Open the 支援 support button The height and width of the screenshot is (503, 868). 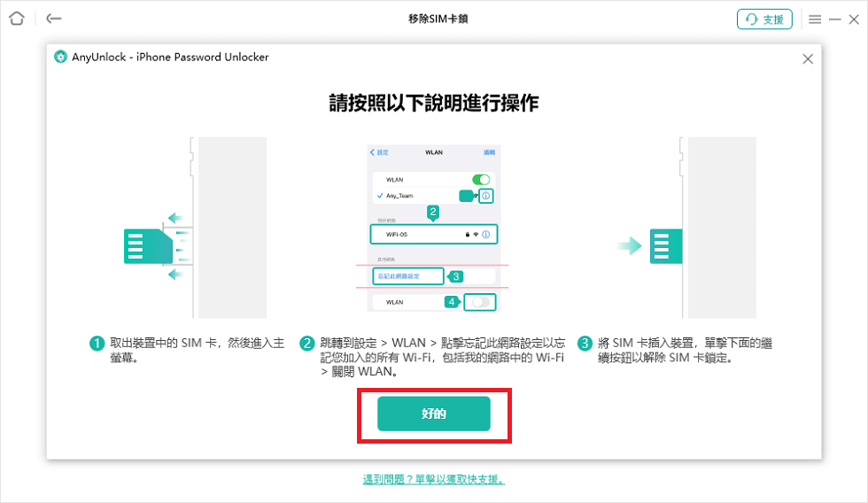[764, 19]
